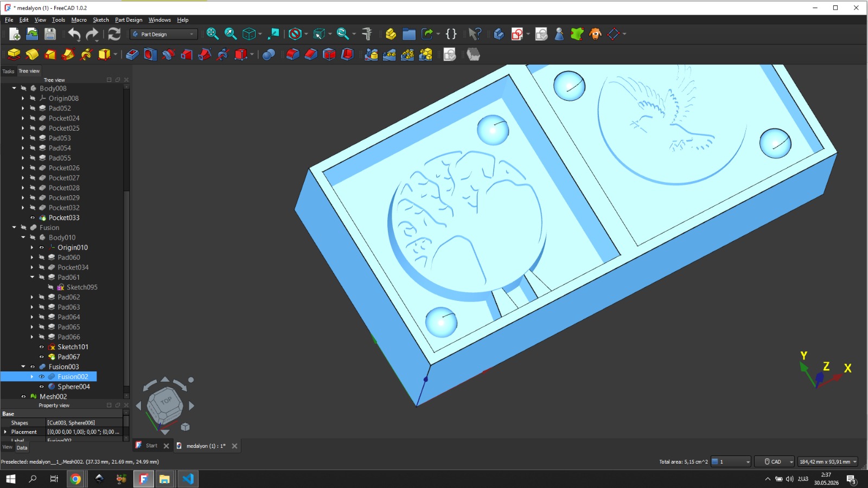Expand the Fusion002 tree node
Image resolution: width=868 pixels, height=488 pixels.
pyautogui.click(x=32, y=377)
